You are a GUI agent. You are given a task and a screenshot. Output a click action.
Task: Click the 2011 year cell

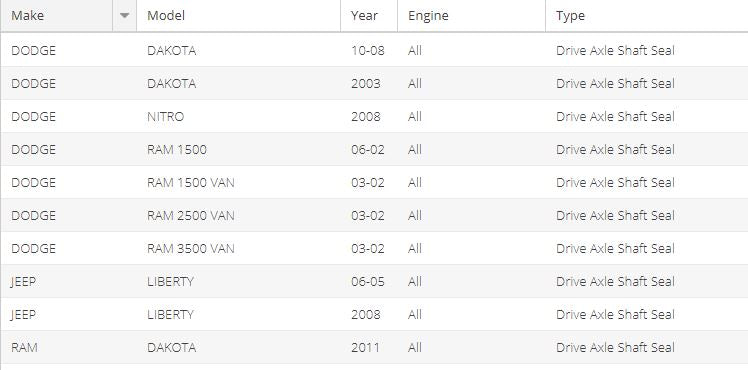(x=369, y=347)
